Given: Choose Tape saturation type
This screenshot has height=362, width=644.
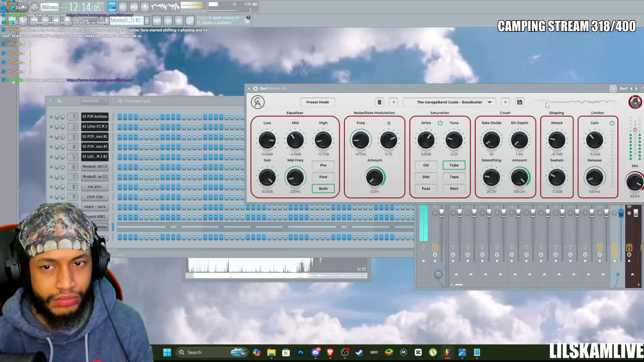Looking at the screenshot, I should [x=454, y=177].
